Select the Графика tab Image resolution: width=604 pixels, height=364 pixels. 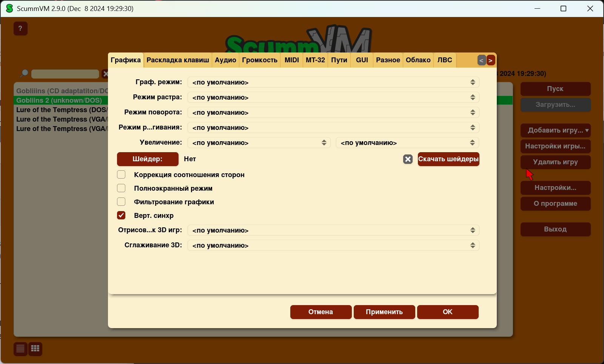(x=126, y=60)
